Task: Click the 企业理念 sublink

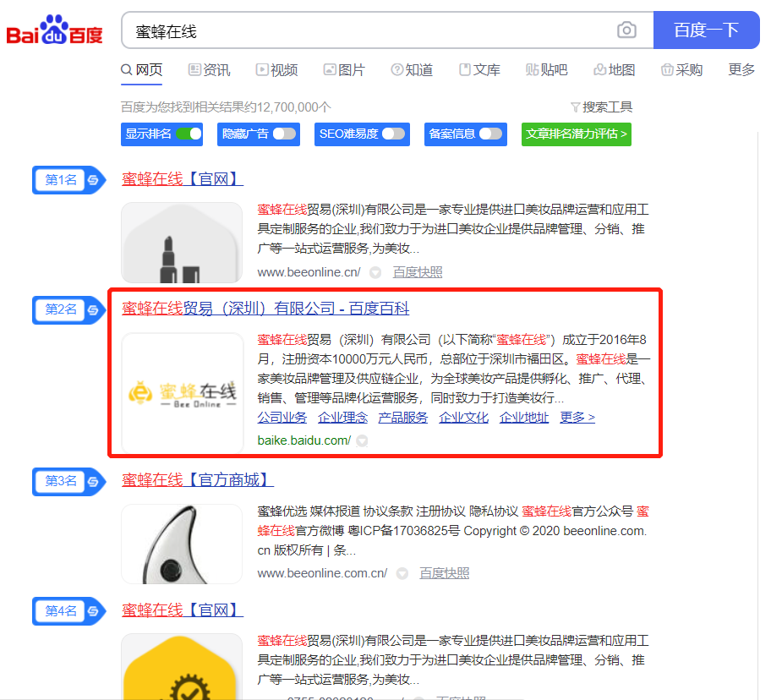Action: (x=342, y=418)
